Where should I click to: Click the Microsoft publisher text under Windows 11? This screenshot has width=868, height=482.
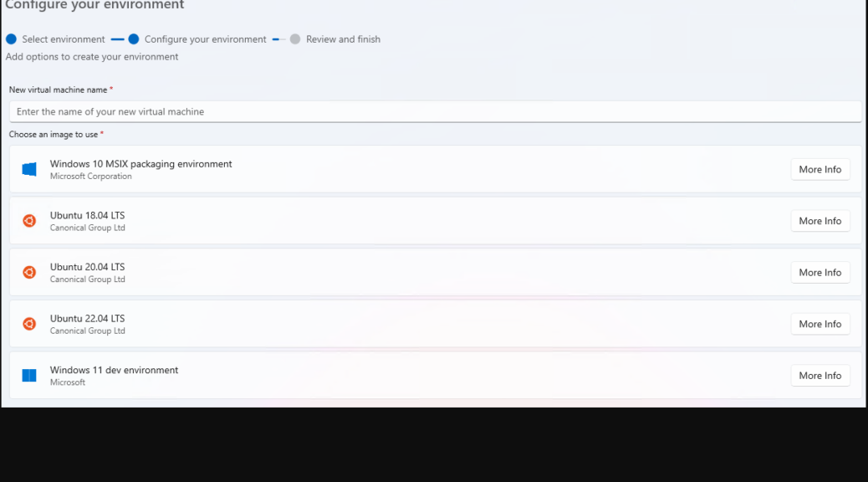click(x=68, y=382)
